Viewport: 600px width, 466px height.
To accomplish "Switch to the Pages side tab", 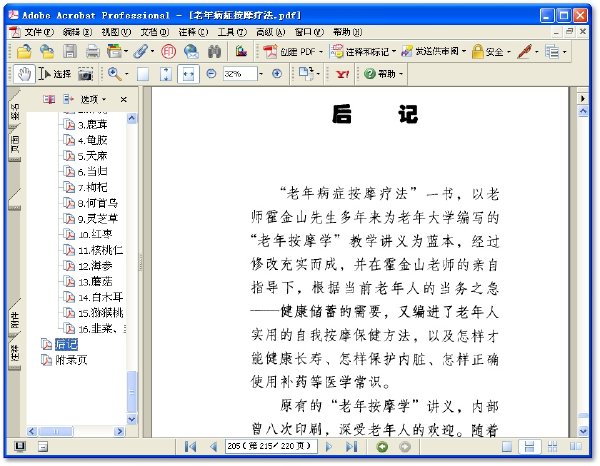I will (x=15, y=145).
